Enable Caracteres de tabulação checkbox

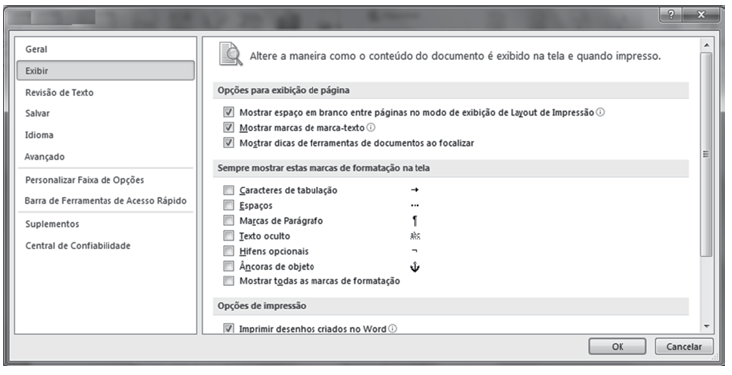pyautogui.click(x=228, y=190)
